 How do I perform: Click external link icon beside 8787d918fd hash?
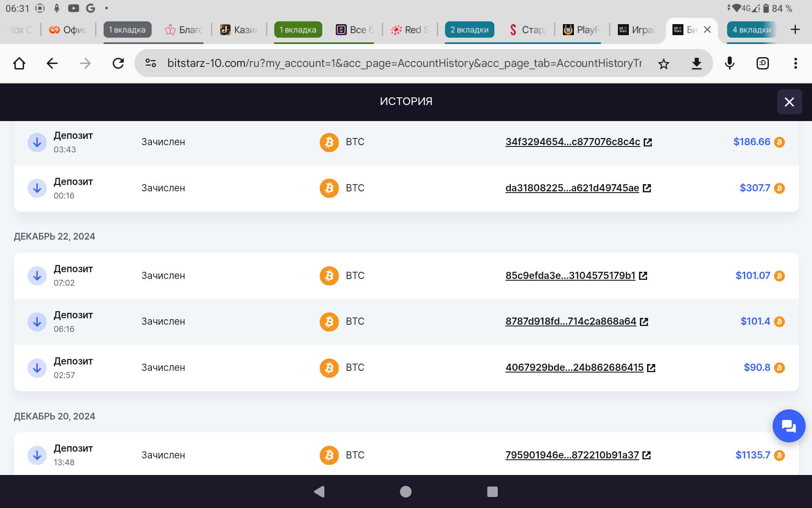pos(644,322)
